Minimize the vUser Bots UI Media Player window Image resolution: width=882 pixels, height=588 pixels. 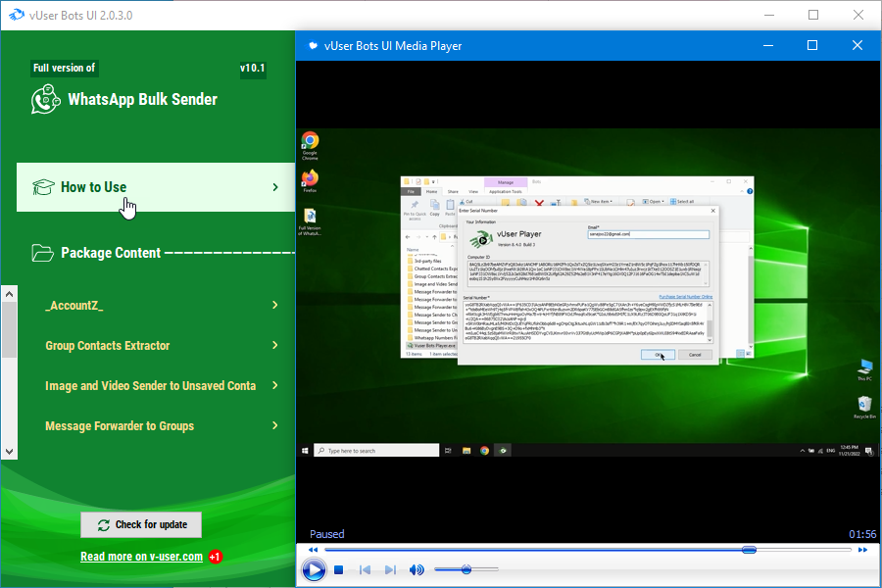(x=767, y=45)
